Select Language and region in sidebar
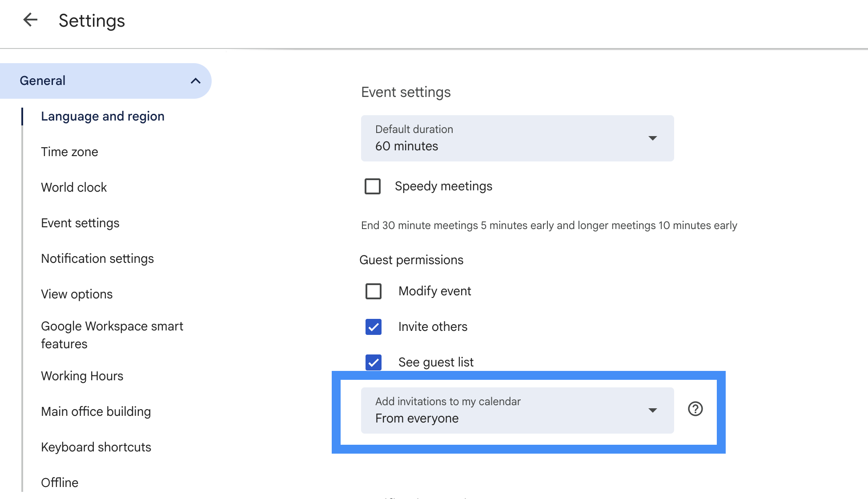This screenshot has width=868, height=499. pos(103,117)
